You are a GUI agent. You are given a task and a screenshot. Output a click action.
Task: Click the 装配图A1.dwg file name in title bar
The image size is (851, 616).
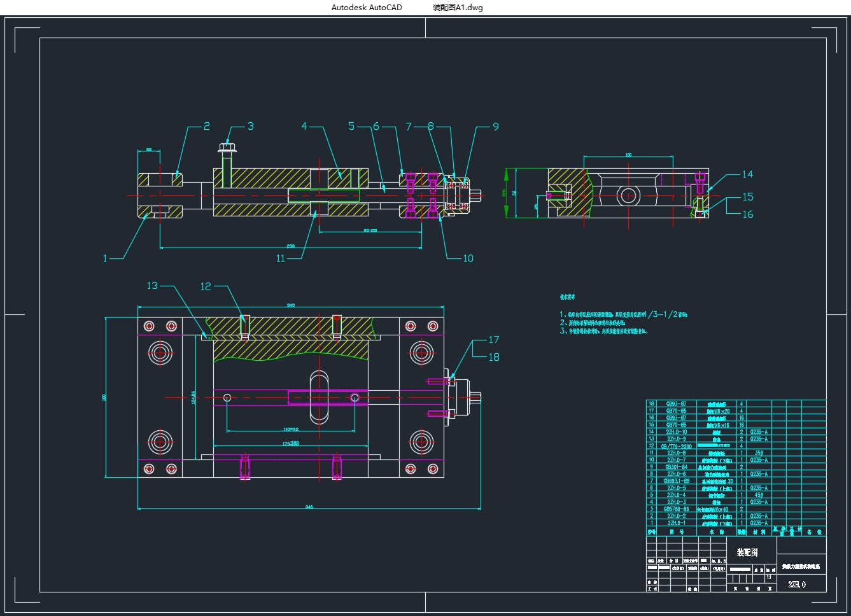click(x=458, y=8)
